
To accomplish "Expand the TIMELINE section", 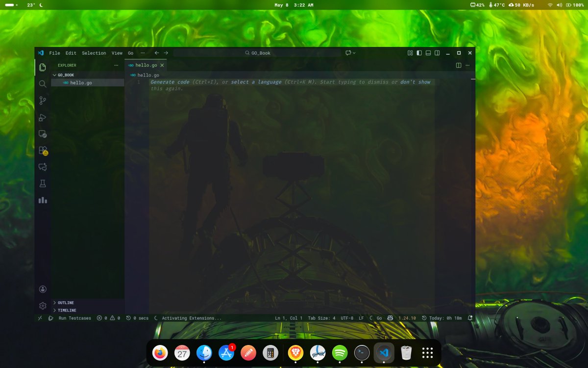I will pyautogui.click(x=87, y=311).
